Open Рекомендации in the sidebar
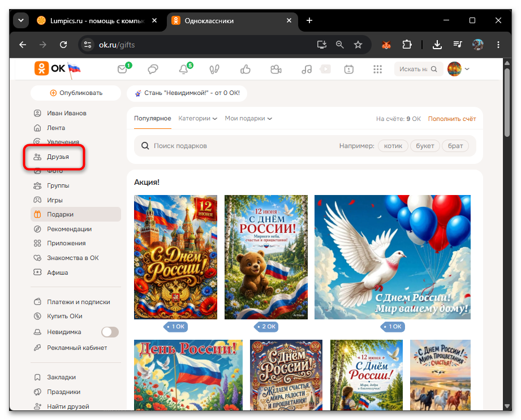521x420 pixels. pyautogui.click(x=69, y=229)
